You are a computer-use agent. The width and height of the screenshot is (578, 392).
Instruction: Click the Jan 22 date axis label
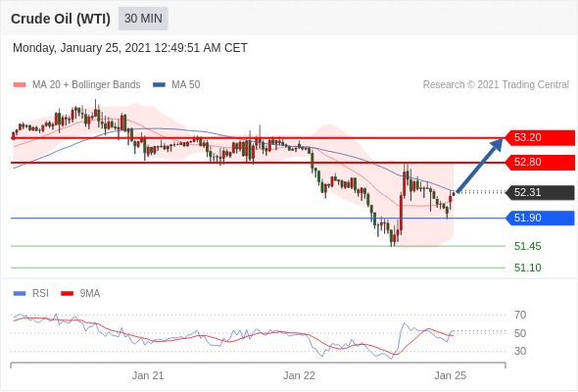(299, 375)
